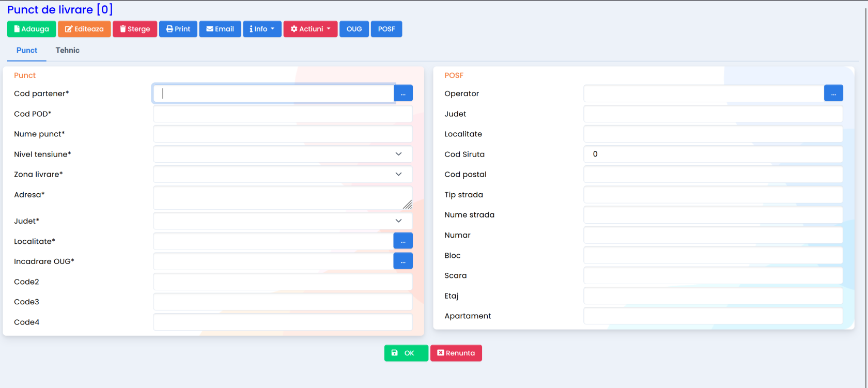Send via the Email button
The height and width of the screenshot is (388, 868).
220,29
